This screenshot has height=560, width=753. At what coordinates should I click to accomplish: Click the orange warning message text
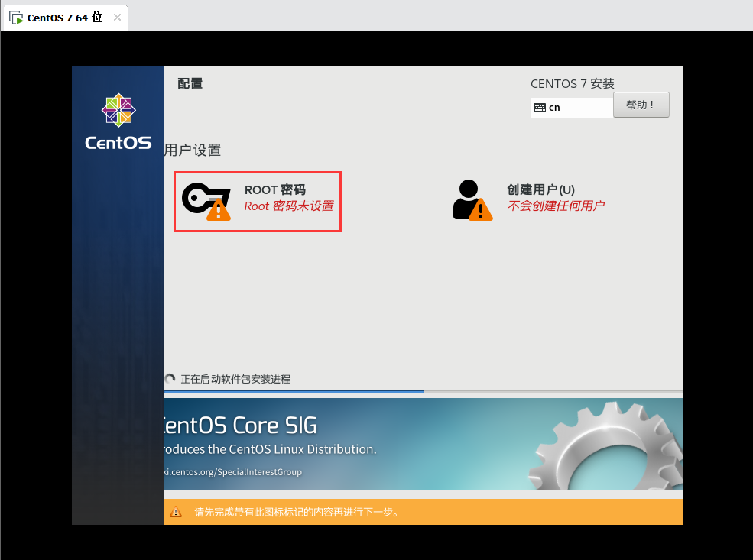tap(297, 512)
